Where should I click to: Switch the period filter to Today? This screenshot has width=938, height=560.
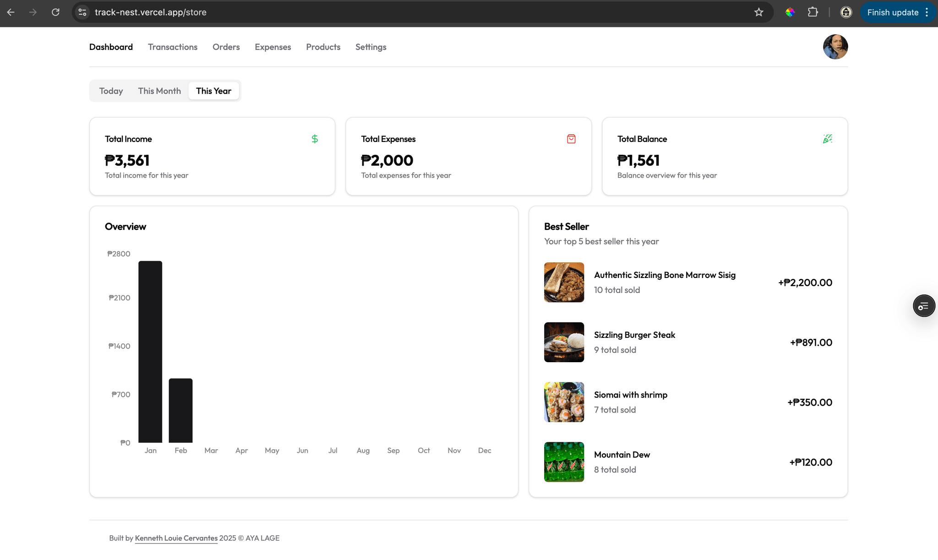pos(111,91)
